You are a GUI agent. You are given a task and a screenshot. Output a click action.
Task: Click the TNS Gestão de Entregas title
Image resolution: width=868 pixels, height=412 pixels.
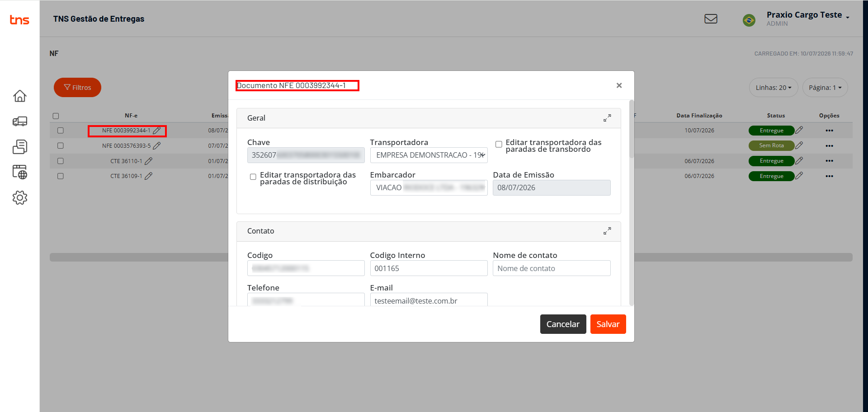pos(99,19)
